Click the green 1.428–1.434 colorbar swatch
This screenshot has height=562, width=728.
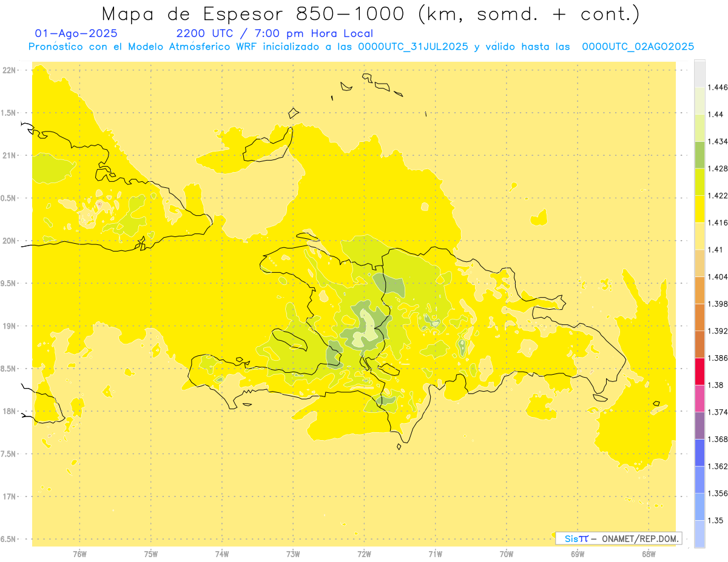[x=699, y=155]
